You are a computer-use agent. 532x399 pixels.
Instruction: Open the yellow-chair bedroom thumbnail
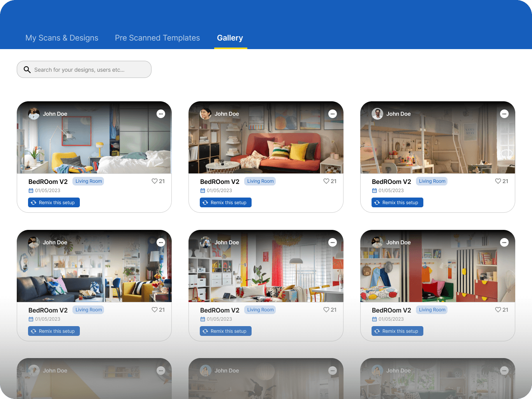tap(94, 138)
